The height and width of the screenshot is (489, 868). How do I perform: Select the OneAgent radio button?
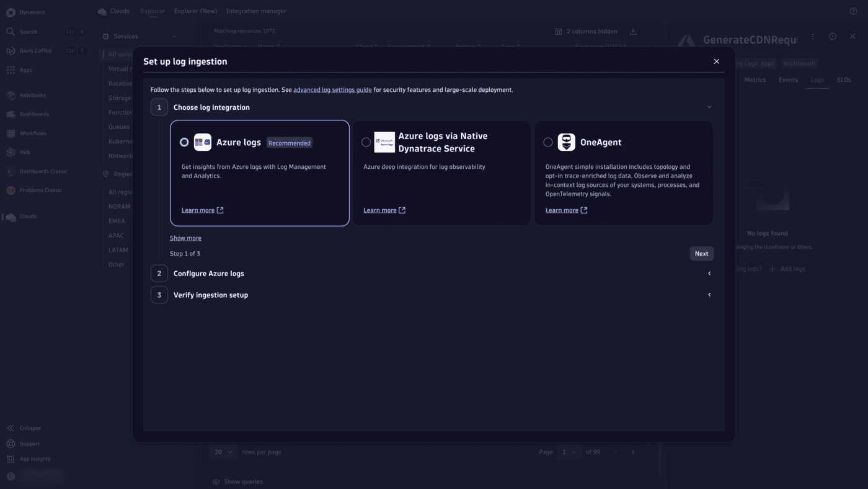click(x=548, y=141)
